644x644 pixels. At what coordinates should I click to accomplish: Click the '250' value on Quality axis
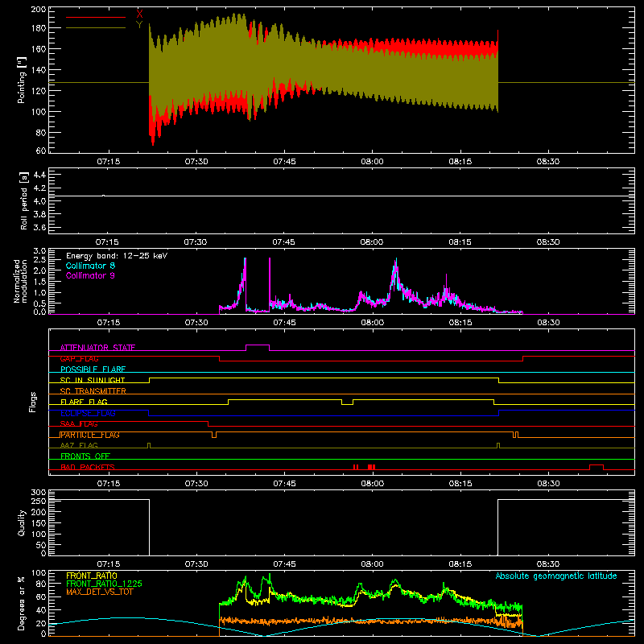click(x=39, y=501)
